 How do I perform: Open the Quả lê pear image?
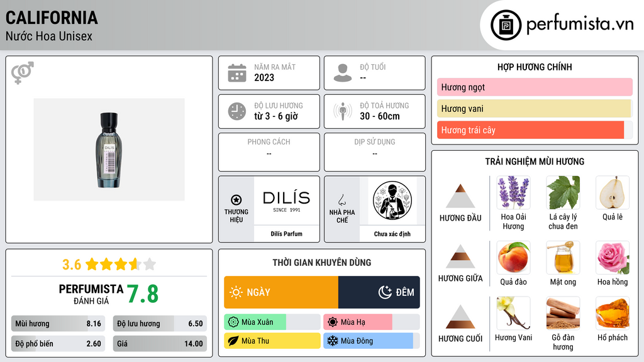tap(613, 192)
